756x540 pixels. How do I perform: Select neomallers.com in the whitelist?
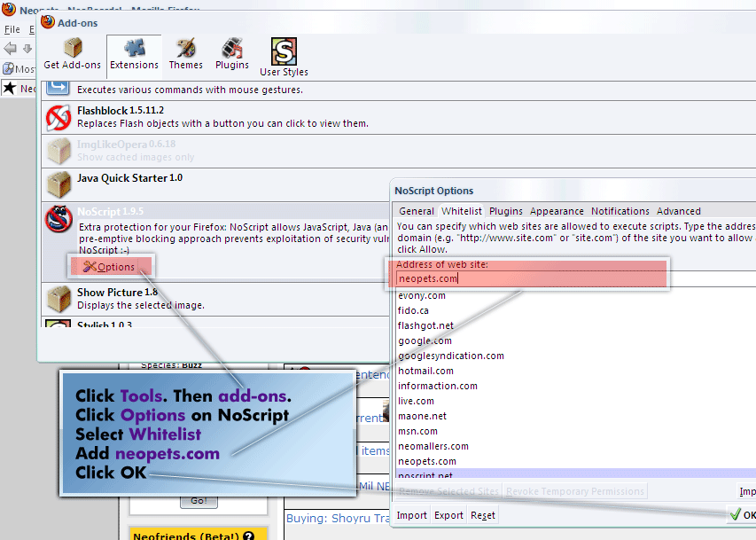[x=576, y=446]
